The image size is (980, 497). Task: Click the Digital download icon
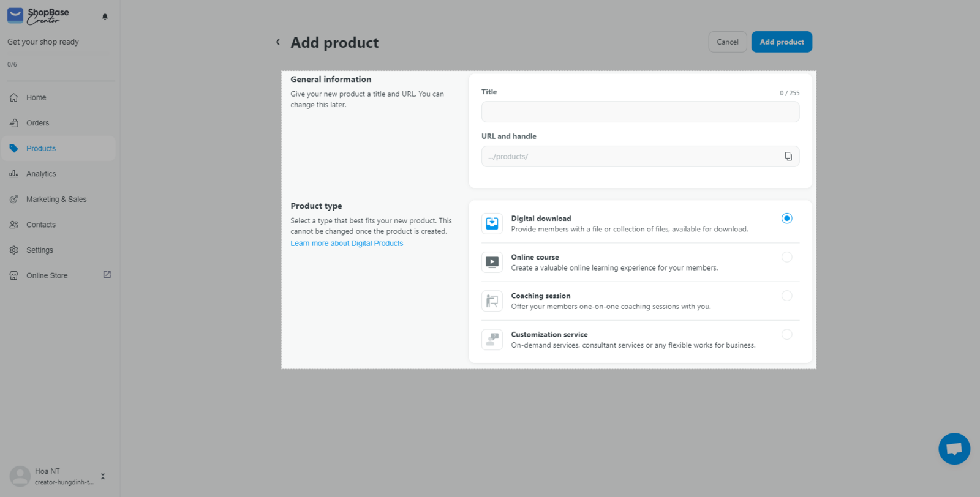492,223
